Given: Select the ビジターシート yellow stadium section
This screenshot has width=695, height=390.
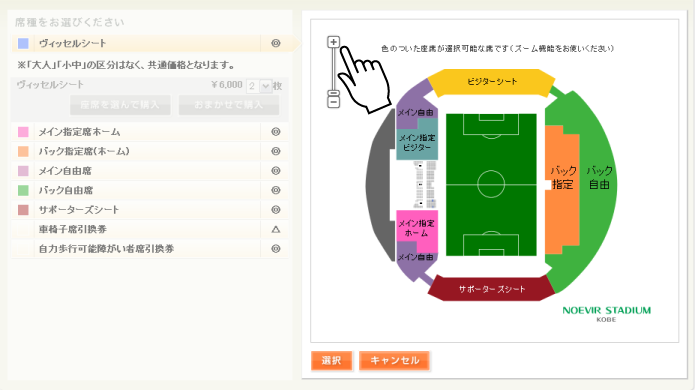Looking at the screenshot, I should 492,82.
